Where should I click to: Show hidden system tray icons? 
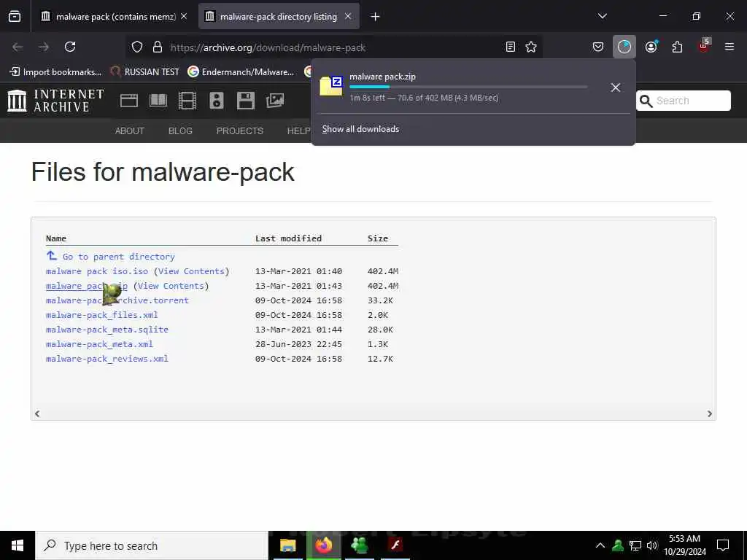[x=600, y=545]
